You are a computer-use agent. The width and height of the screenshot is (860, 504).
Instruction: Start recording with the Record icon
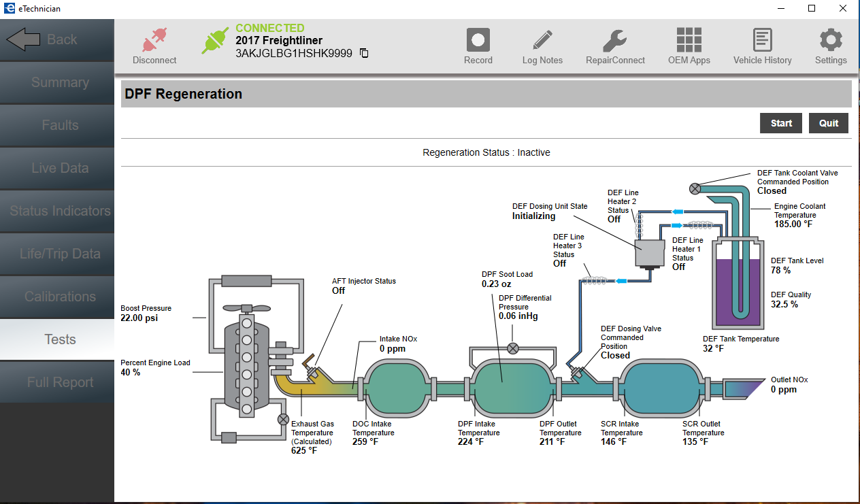(478, 40)
